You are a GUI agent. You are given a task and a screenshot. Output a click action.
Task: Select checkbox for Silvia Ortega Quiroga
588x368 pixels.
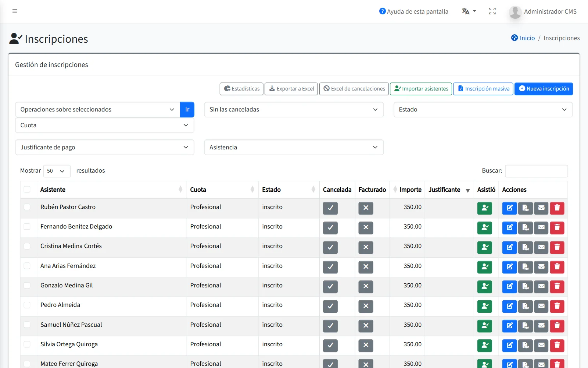[27, 344]
